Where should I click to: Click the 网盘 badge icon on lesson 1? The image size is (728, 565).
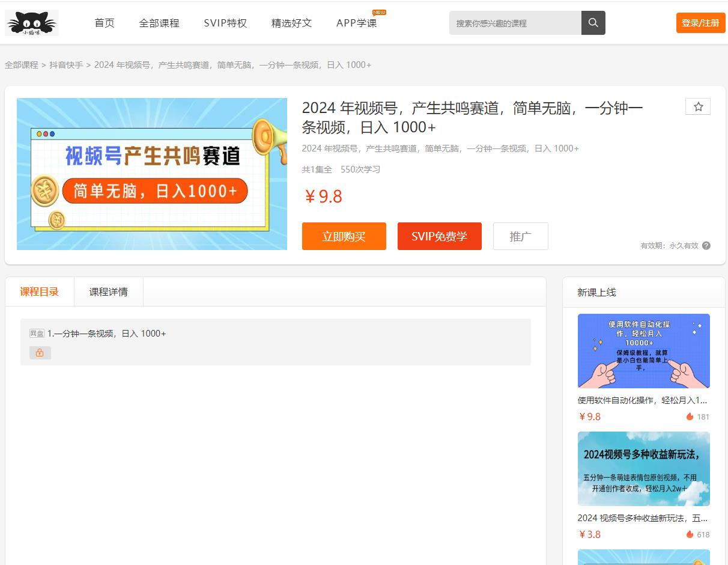pos(37,333)
